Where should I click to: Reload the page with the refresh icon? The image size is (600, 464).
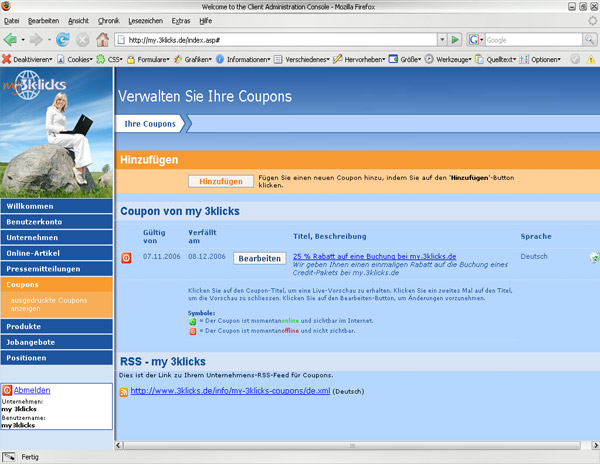click(x=63, y=40)
